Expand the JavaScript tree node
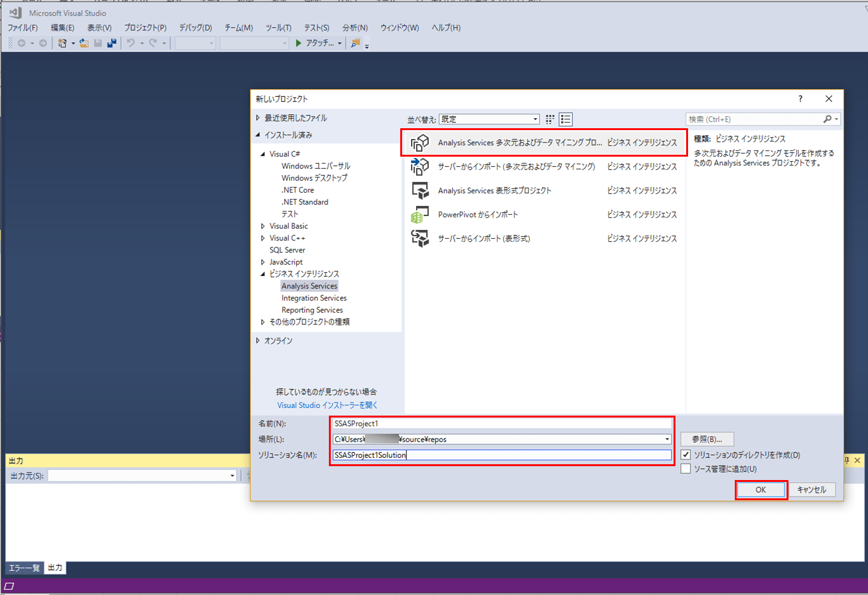 click(x=263, y=262)
